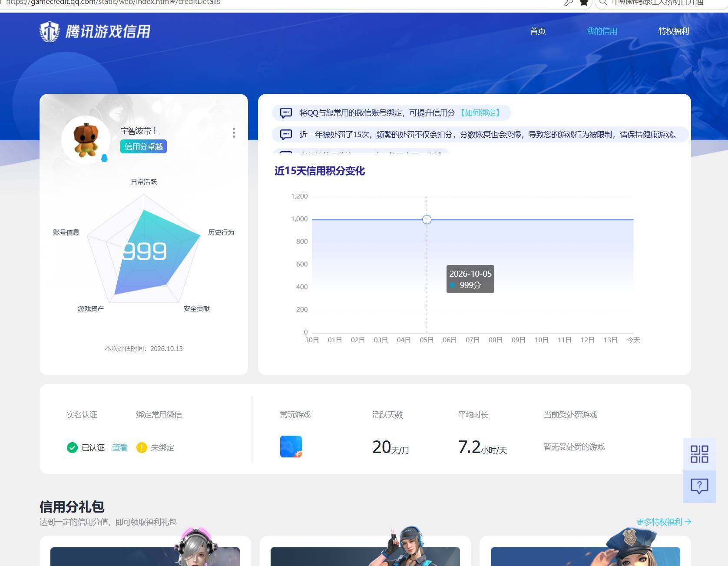
Task: Click 查看 link next to 已认证
Action: pos(120,447)
